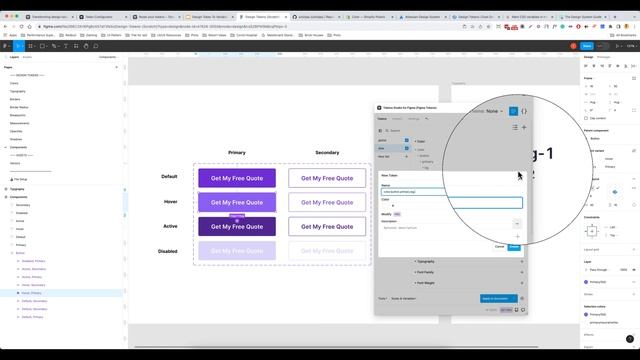
Task: Select the Comment tool
Action: point(96,46)
